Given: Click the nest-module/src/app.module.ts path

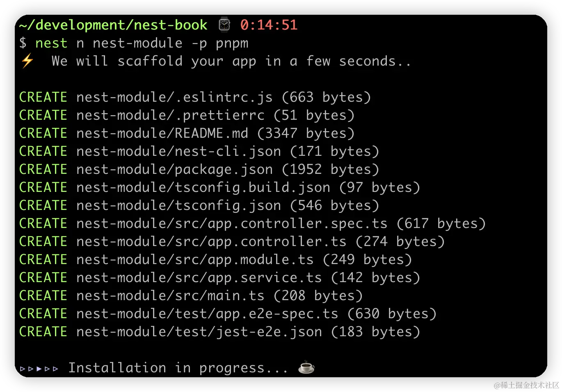Looking at the screenshot, I should pos(195,260).
